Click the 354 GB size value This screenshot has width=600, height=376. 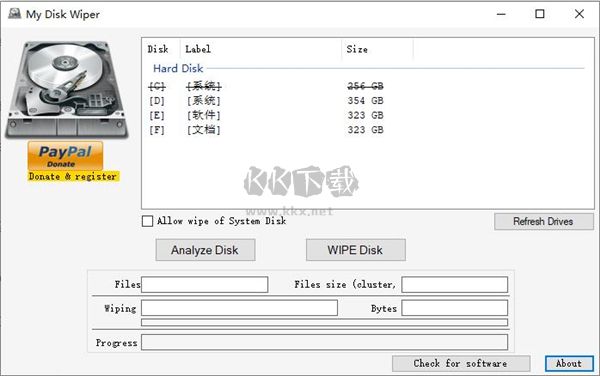click(x=365, y=101)
